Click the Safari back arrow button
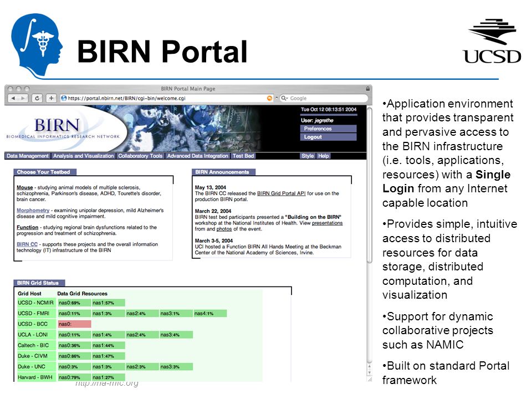532x399 pixels. coord(13,99)
